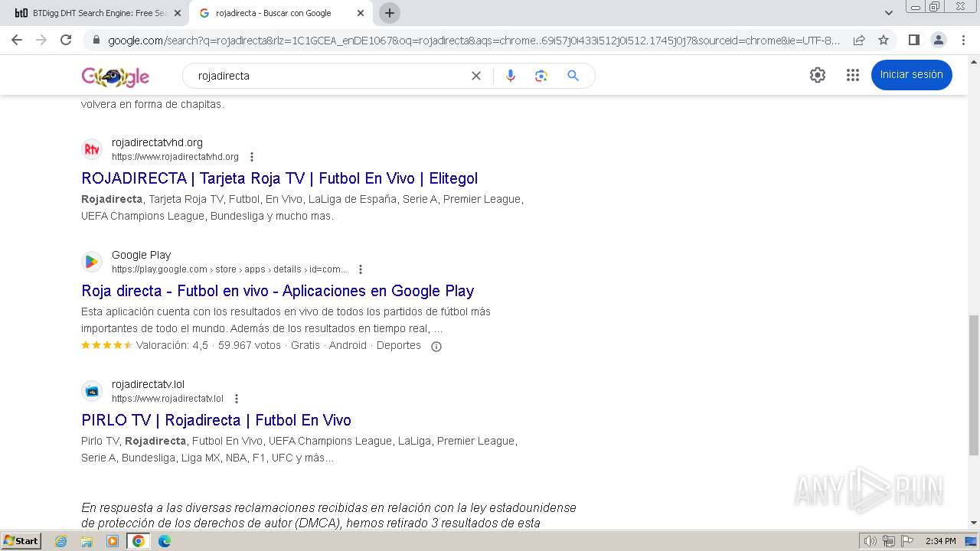This screenshot has width=980, height=551.
Task: Click the 2:34 PM system clock
Action: point(941,541)
